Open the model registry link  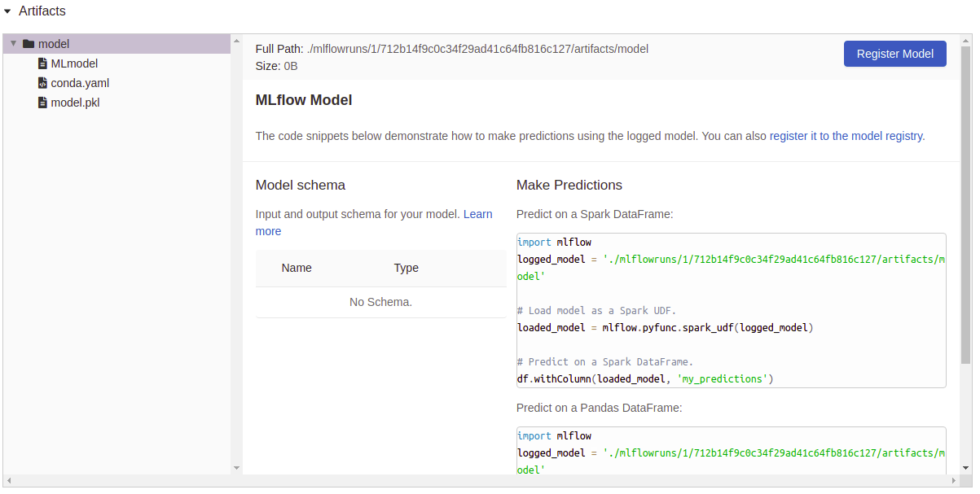coord(846,136)
